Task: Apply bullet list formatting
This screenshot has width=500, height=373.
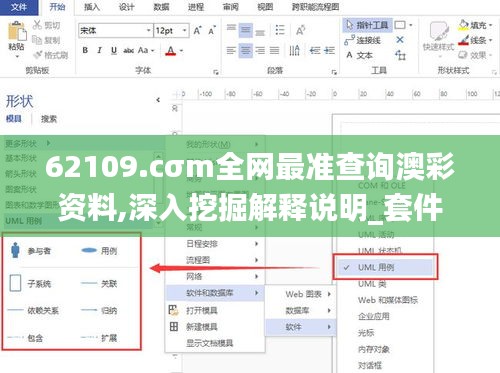Action: pos(280,30)
